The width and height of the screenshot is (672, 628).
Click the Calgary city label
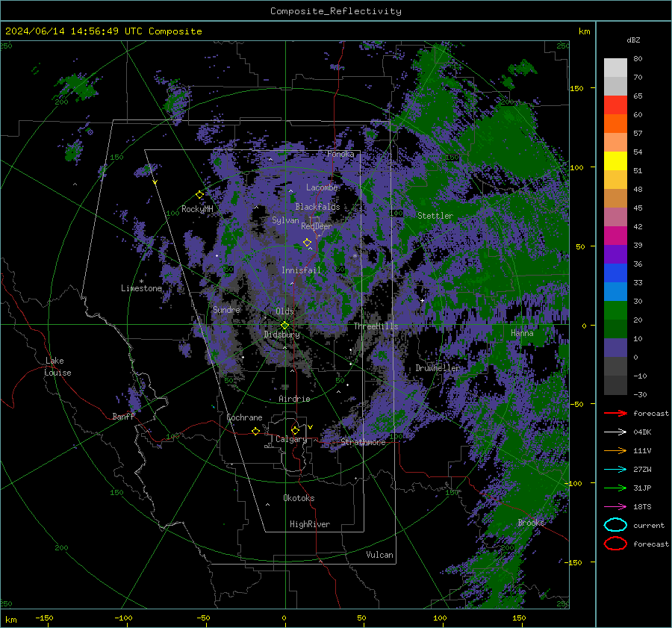(291, 439)
